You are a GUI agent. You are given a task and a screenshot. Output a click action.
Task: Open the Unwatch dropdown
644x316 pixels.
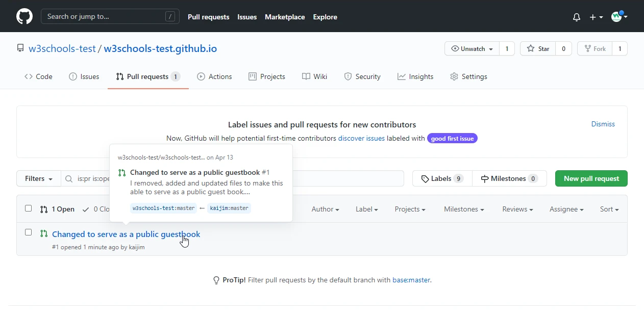coord(472,49)
